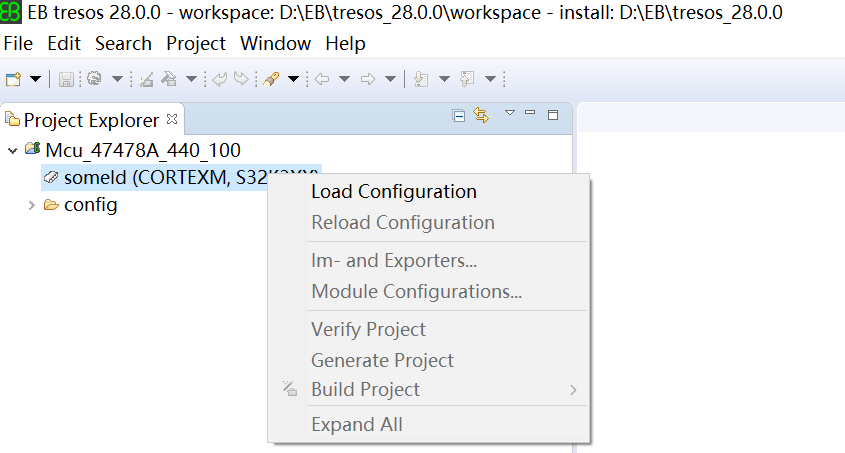Click the Build Project submenu arrow
845x453 pixels.
coord(573,390)
